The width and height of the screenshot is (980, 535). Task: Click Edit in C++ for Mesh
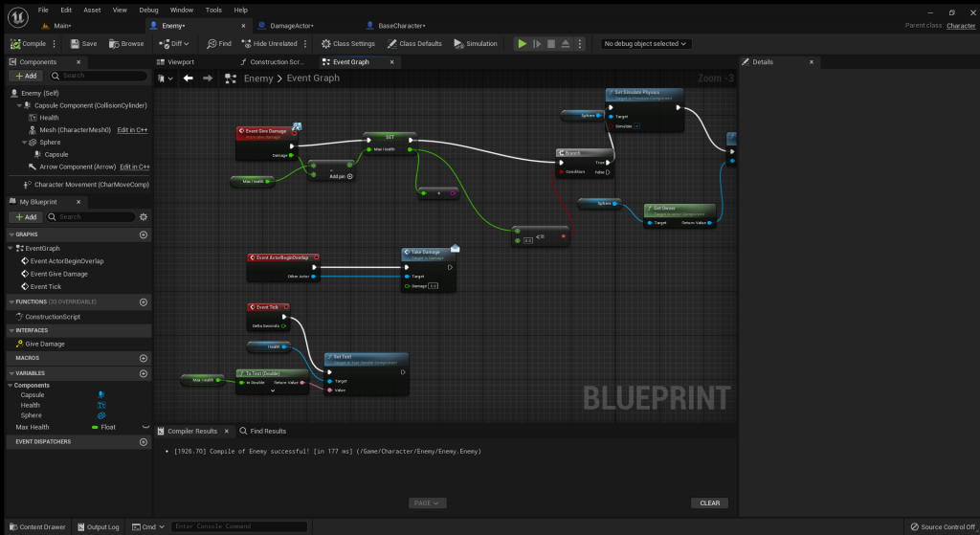point(132,130)
